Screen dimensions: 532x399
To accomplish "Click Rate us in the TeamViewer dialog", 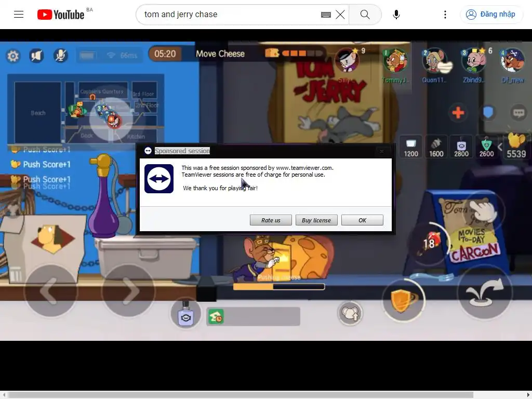I will [x=271, y=220].
